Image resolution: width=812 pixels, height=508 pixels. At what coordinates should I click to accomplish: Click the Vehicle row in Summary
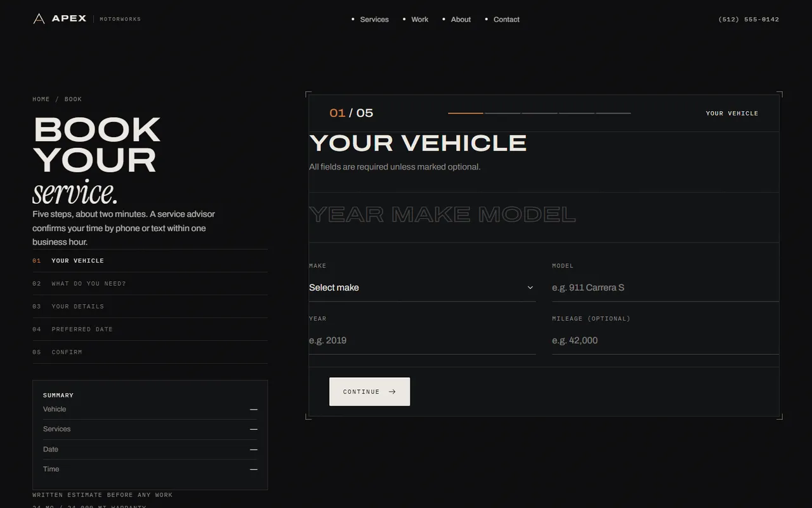coord(150,410)
